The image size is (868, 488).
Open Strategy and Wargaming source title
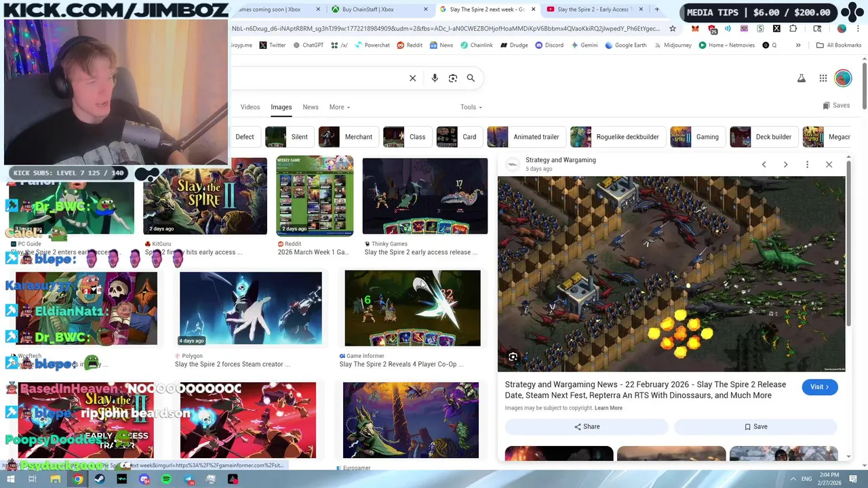(561, 160)
